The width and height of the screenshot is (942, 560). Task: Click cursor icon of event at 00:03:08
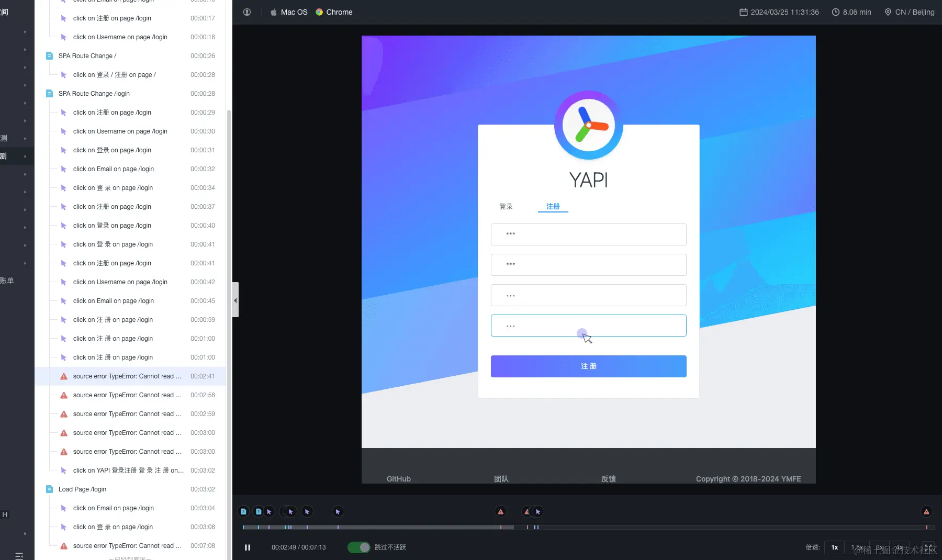64,527
